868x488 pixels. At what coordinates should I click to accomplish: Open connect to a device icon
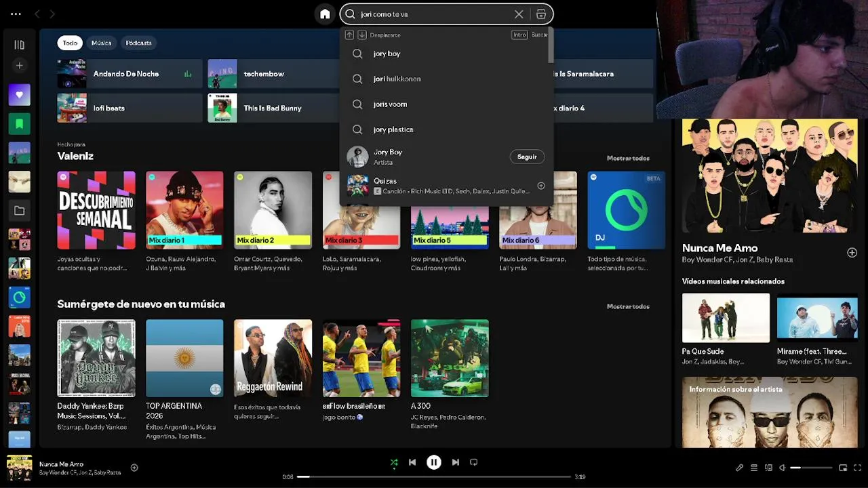768,468
